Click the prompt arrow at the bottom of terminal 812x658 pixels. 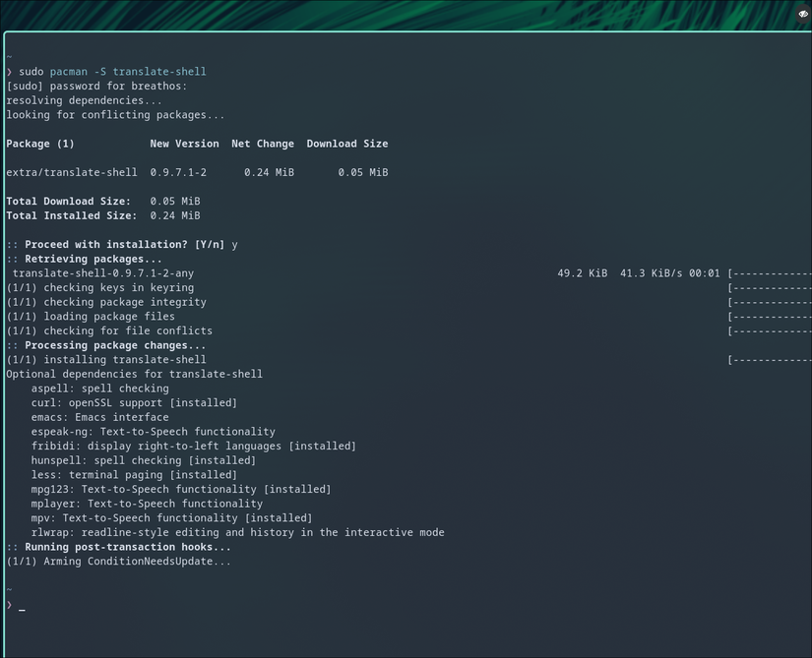(x=8, y=607)
